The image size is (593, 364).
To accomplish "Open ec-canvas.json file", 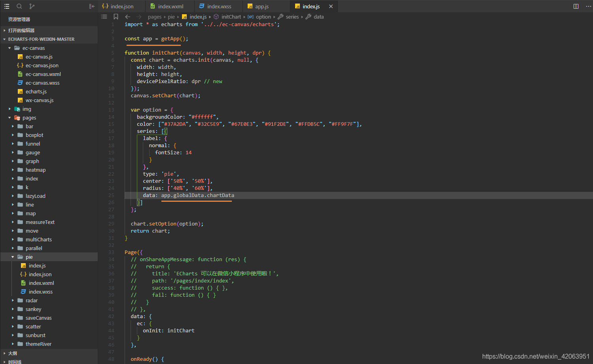I will (49, 65).
